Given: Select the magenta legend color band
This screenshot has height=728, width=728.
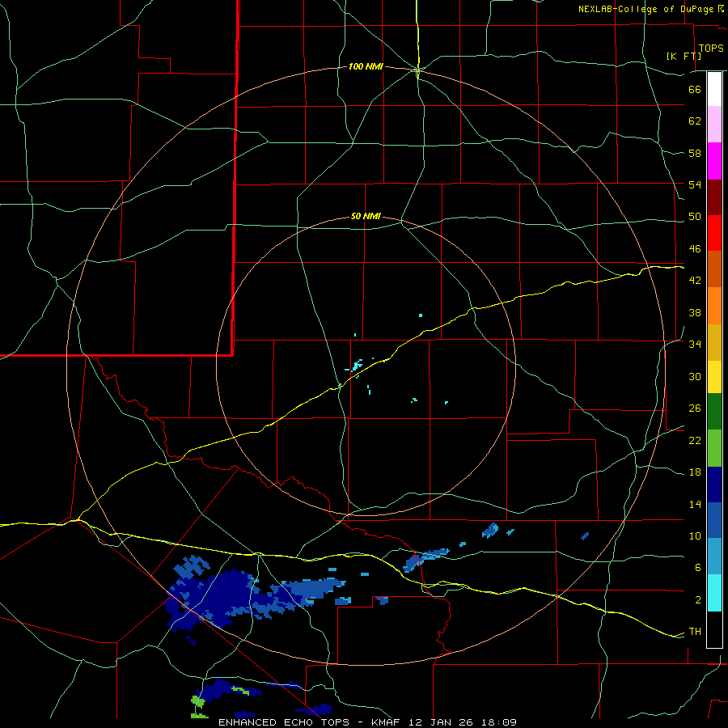Looking at the screenshot, I should click(714, 161).
